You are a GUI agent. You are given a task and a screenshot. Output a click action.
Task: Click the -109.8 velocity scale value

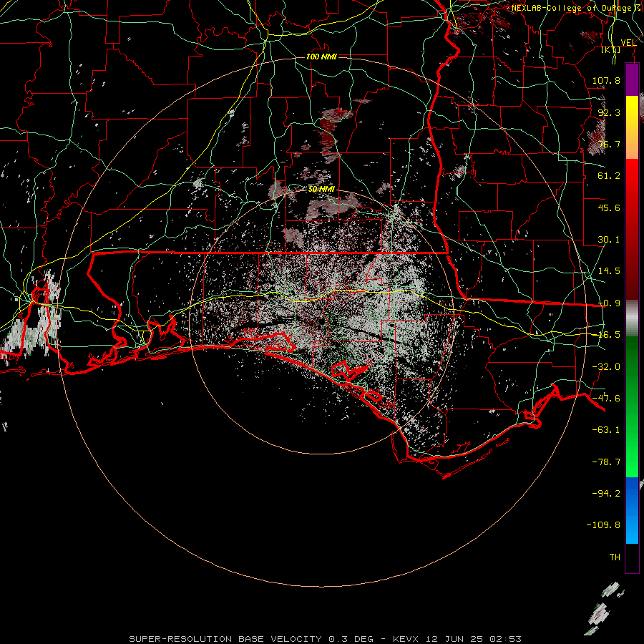click(603, 525)
